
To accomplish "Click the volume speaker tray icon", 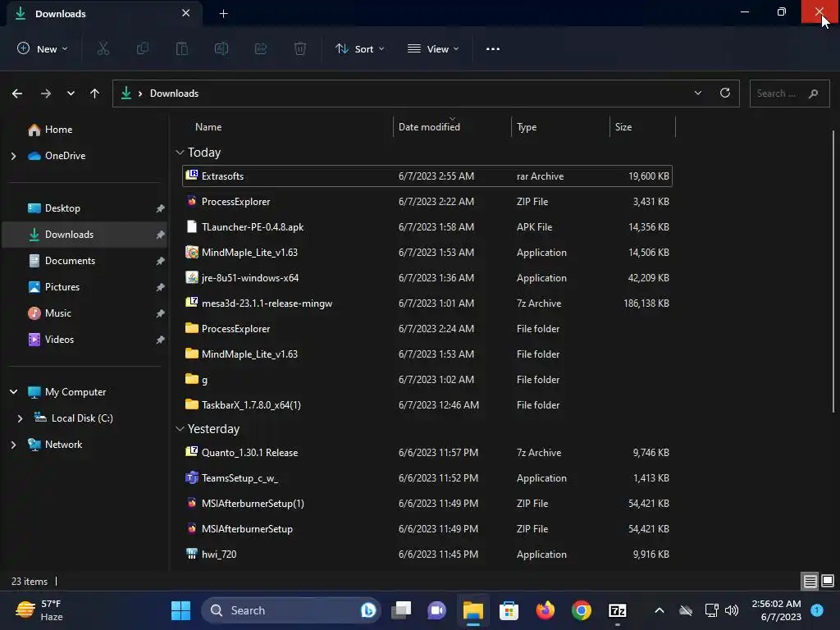I will (731, 610).
